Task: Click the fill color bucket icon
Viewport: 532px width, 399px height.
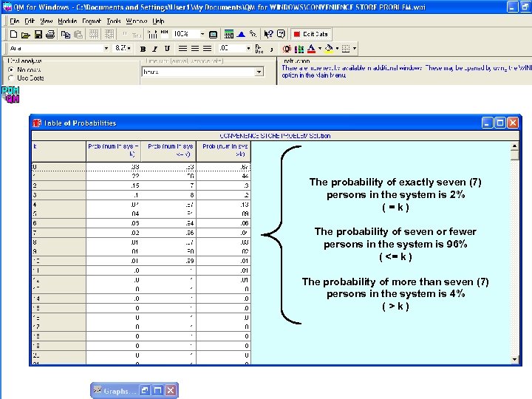Action: [328, 49]
